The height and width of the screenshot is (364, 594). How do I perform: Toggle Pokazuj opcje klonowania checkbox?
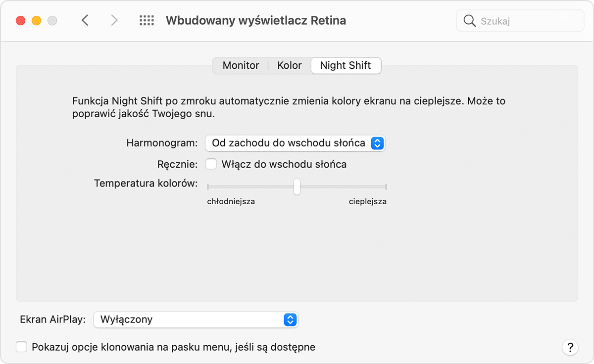(21, 346)
